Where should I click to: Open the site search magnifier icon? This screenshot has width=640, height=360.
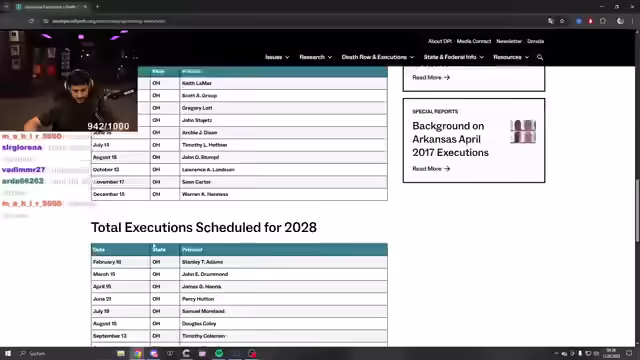pos(540,57)
